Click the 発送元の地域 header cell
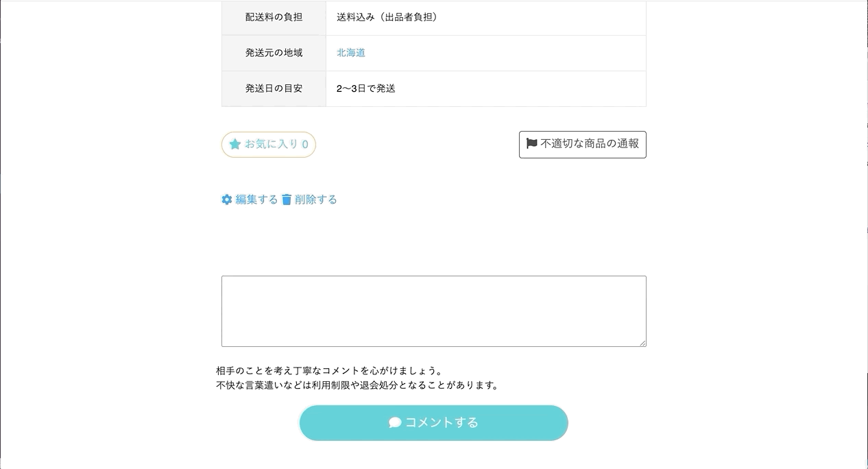Screen dimensions: 868x469 274,53
